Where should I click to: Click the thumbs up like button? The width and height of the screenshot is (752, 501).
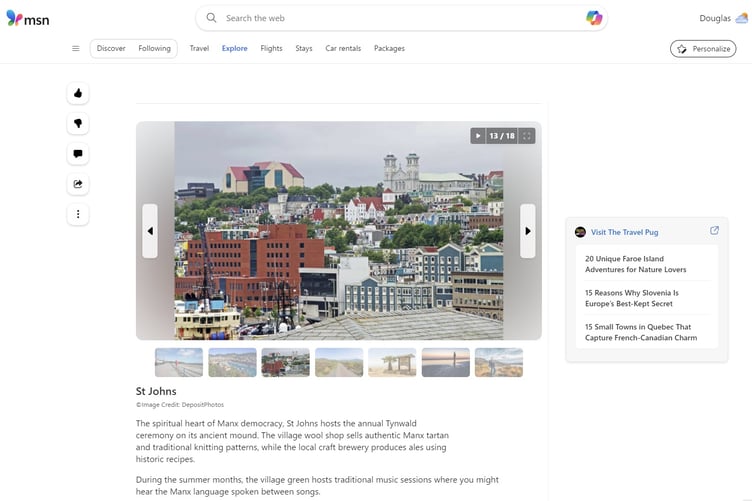[78, 93]
